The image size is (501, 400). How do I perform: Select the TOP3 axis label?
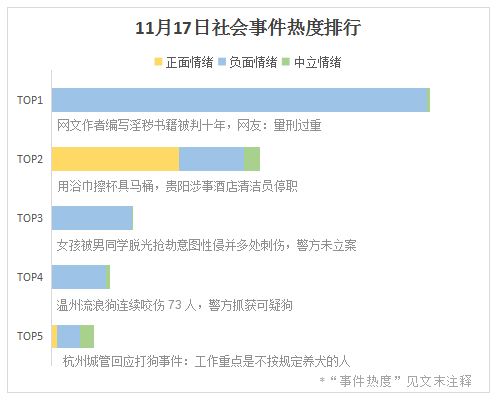click(x=30, y=218)
